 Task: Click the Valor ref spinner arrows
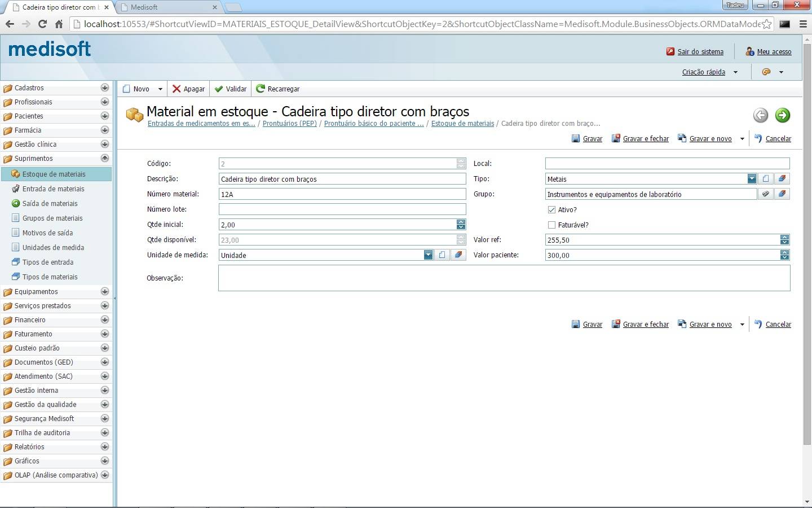pyautogui.click(x=784, y=239)
